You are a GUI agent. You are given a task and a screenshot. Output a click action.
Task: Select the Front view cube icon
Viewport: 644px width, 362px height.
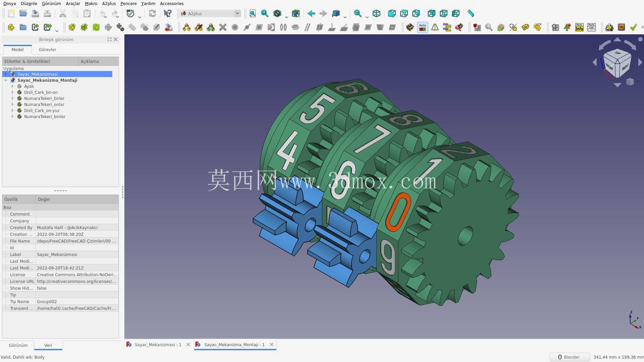tap(392, 13)
